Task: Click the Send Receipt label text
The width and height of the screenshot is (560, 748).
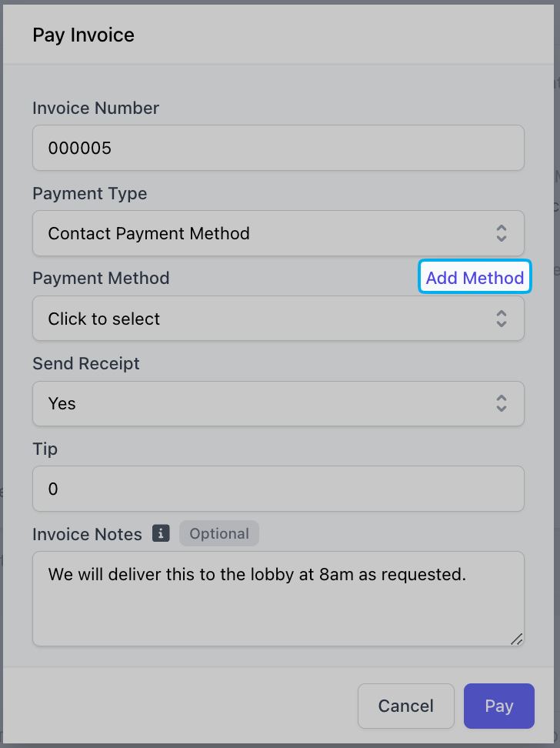Action: coord(86,363)
